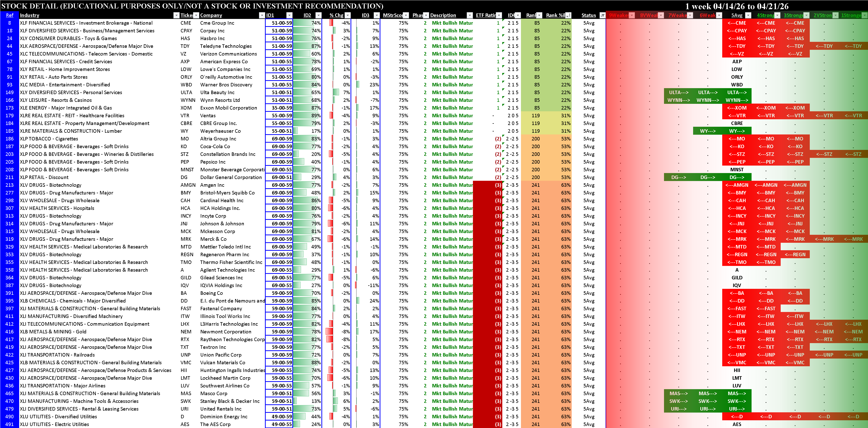Click the stock detail title banner

tap(192, 6)
